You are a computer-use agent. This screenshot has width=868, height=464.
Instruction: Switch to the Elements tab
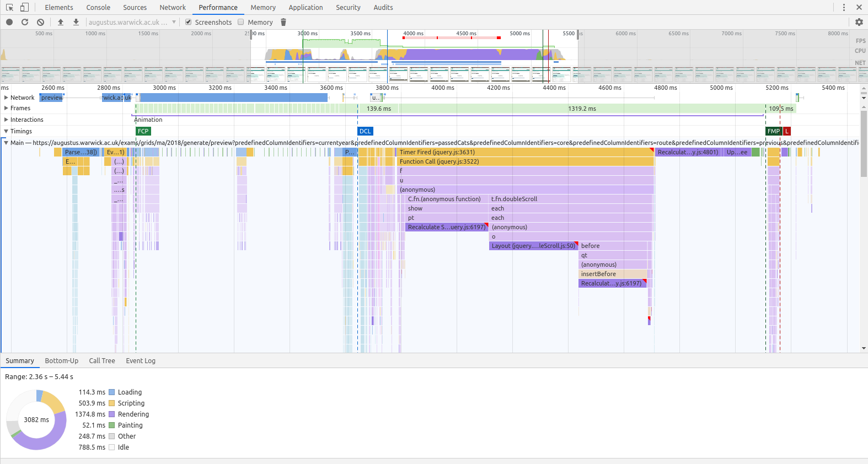pos(59,7)
